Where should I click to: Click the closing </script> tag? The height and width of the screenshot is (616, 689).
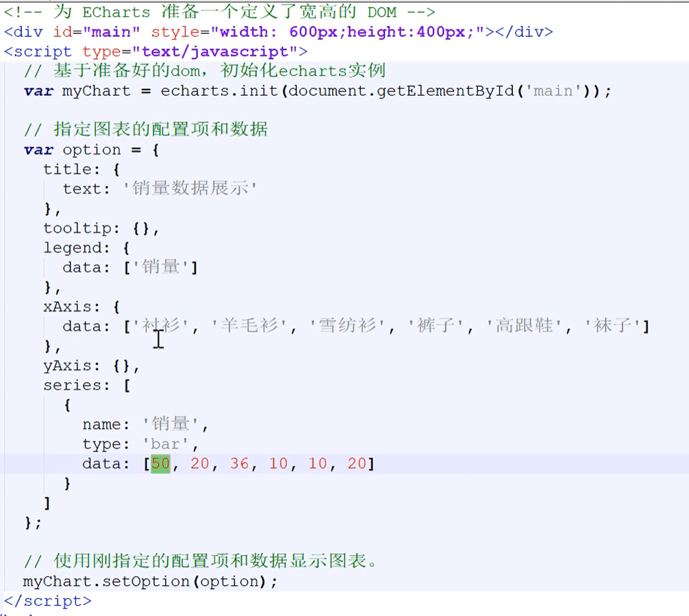coord(48,601)
